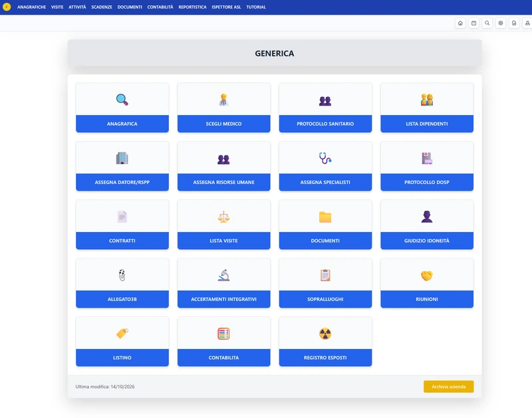Click the price tag Listino icon
This screenshot has height=418, width=532.
(122, 333)
